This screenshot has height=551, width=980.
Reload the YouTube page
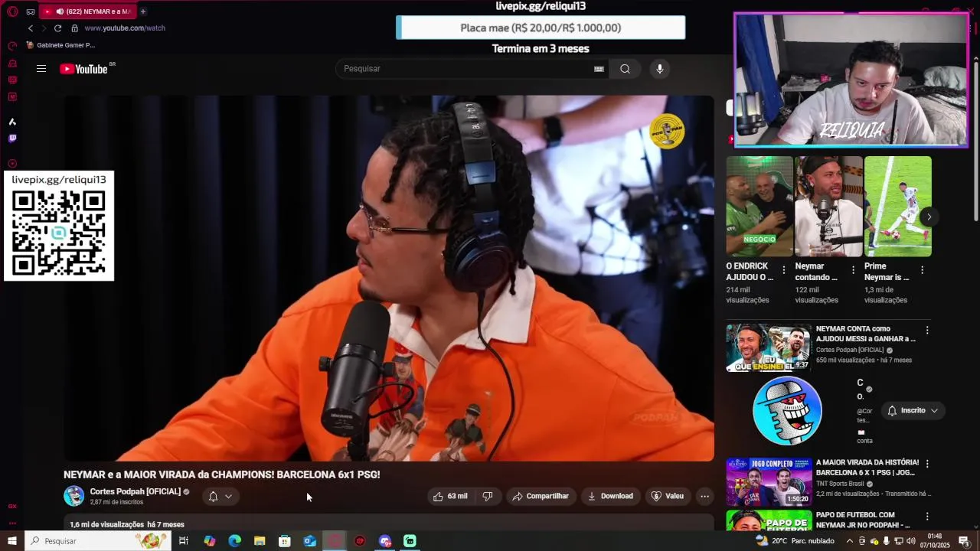coord(57,28)
